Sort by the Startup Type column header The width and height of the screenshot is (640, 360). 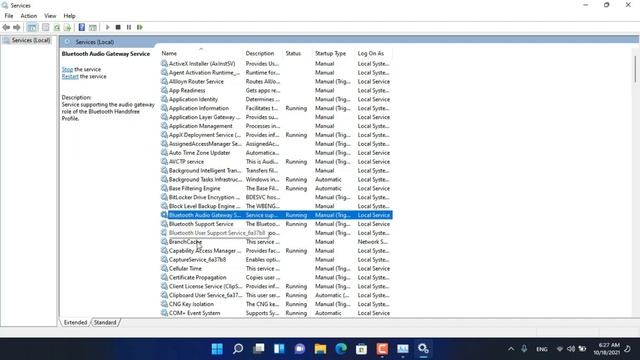point(334,53)
